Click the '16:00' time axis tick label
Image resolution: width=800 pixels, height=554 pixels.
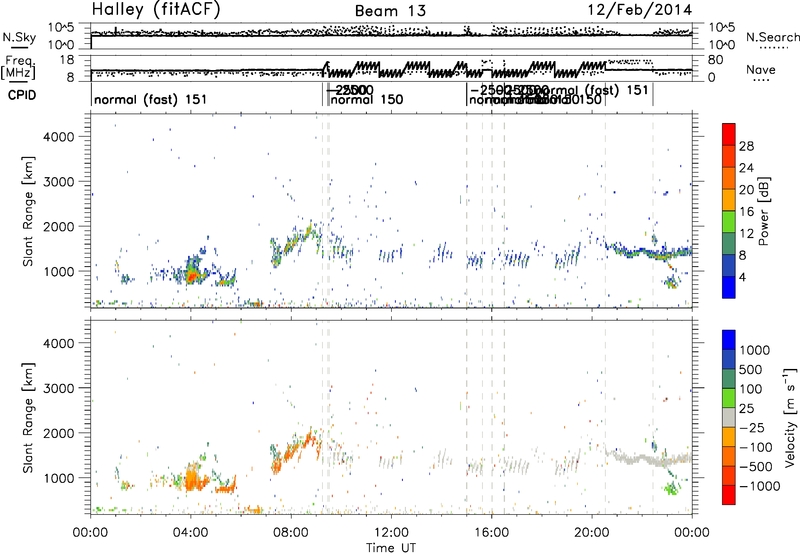click(x=491, y=533)
